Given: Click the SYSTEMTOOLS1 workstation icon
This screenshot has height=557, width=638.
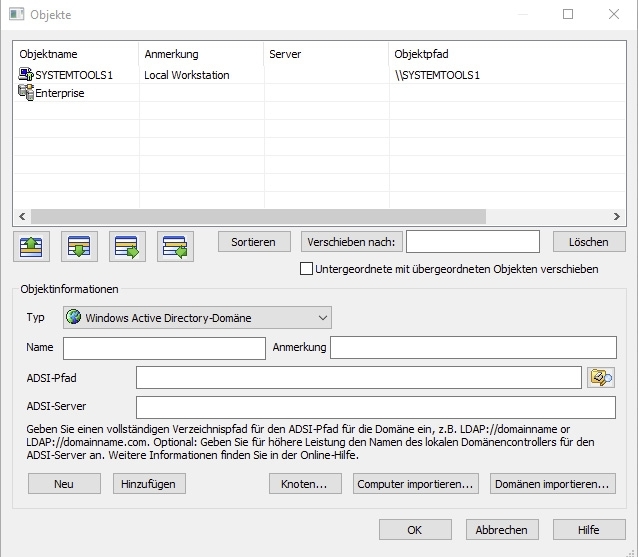Looking at the screenshot, I should [26, 74].
